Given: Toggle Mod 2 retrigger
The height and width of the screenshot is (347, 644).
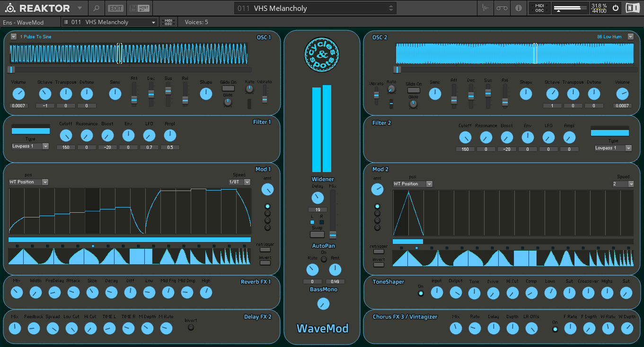Looking at the screenshot, I should pos(379,252).
